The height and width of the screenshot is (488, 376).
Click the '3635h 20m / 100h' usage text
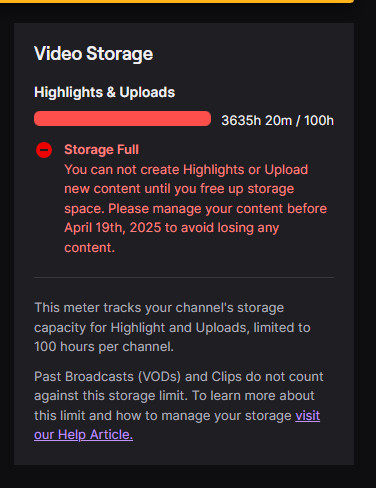(277, 120)
